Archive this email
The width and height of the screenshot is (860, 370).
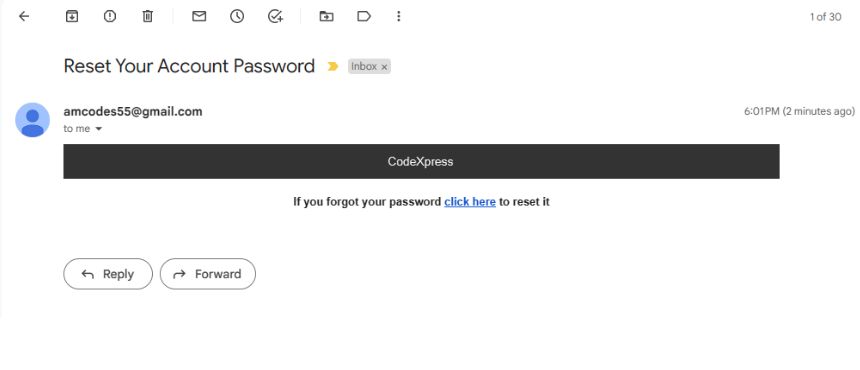pyautogui.click(x=72, y=16)
